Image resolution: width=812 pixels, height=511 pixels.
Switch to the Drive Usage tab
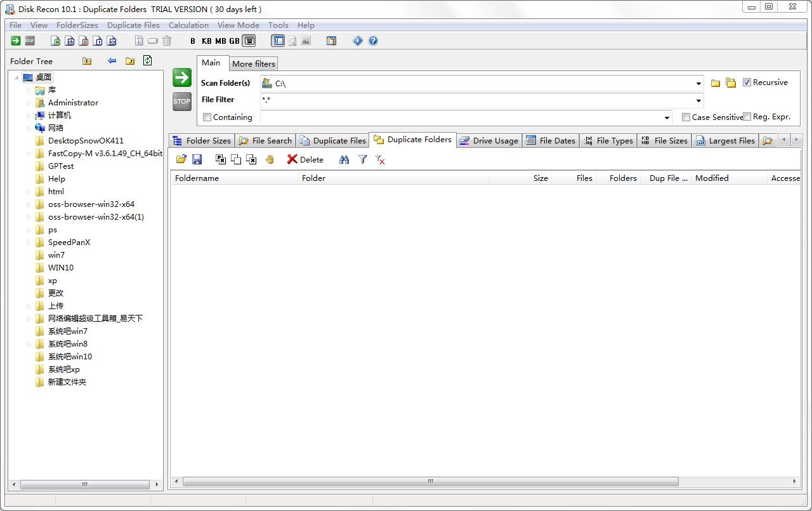point(488,141)
